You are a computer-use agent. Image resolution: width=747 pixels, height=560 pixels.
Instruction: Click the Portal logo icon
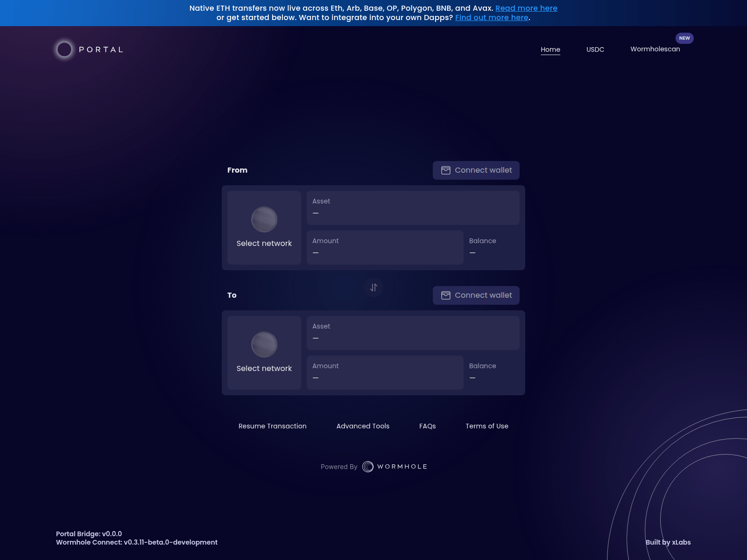pyautogui.click(x=64, y=49)
